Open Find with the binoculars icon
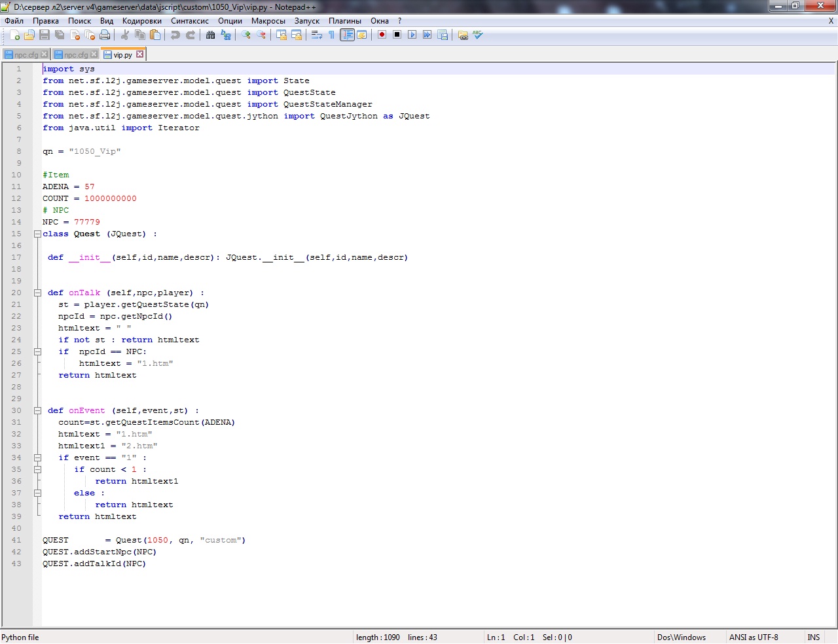 coord(211,35)
